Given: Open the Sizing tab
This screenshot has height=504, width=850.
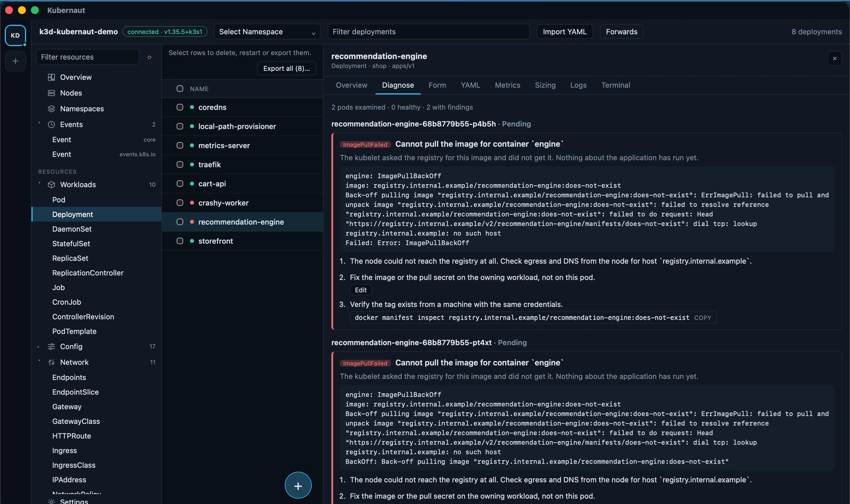Looking at the screenshot, I should [545, 85].
